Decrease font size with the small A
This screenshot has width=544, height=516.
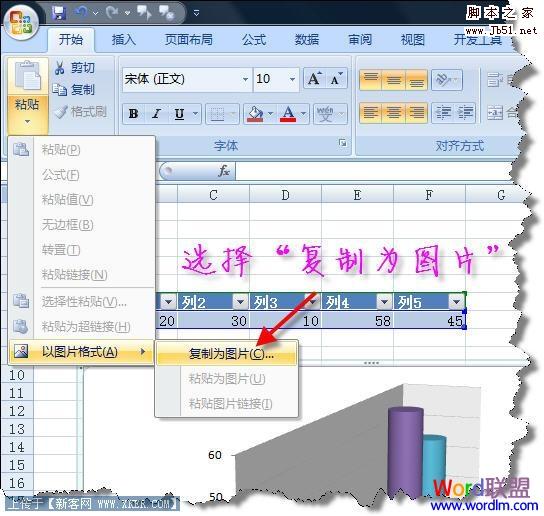(x=336, y=79)
